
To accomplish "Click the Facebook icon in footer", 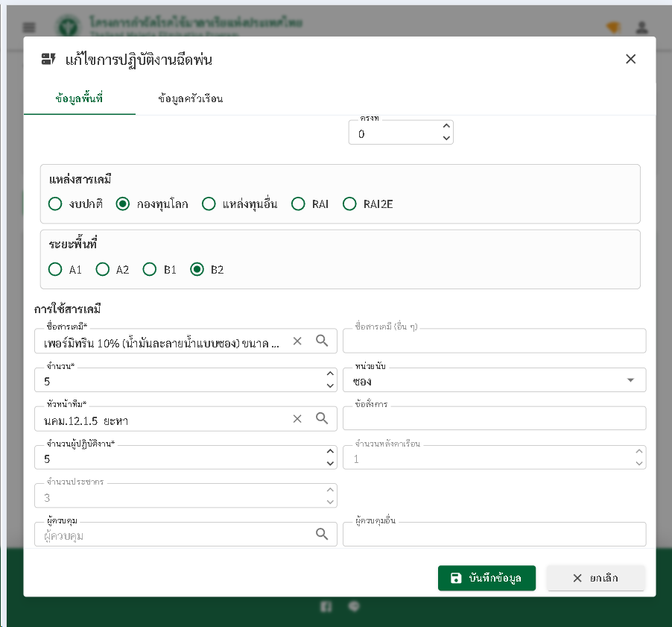I will click(326, 607).
